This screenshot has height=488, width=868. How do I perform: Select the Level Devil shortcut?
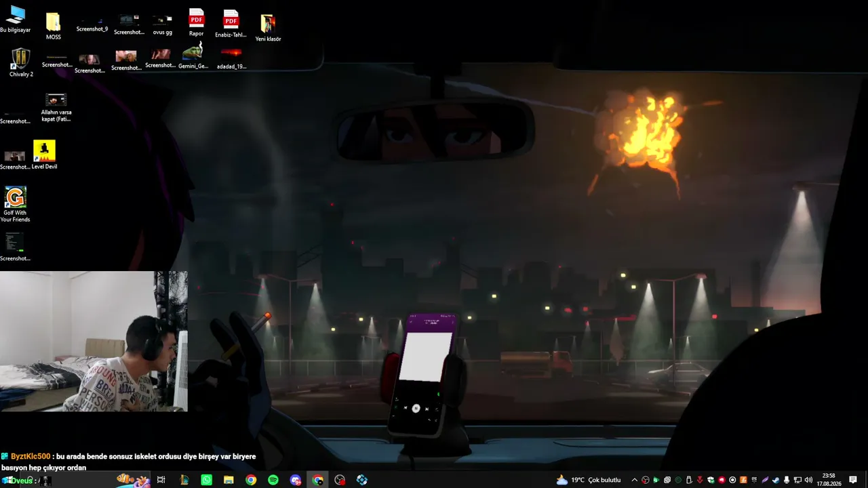point(44,155)
